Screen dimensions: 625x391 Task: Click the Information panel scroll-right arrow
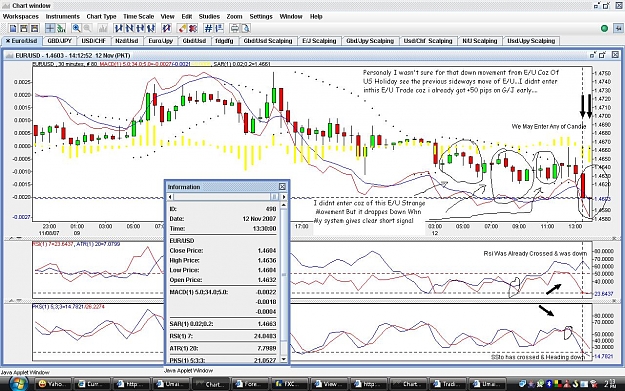pos(283,197)
